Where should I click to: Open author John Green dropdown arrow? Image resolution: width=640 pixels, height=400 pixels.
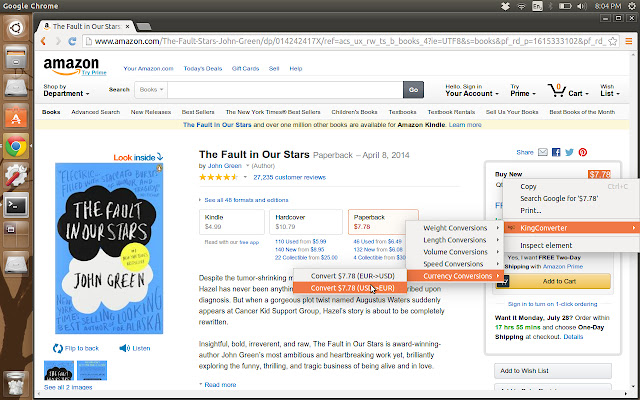pyautogui.click(x=247, y=166)
